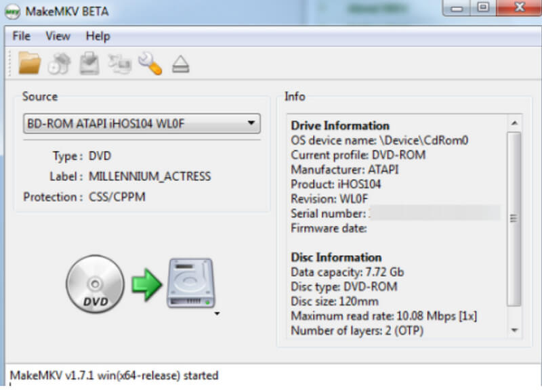The width and height of the screenshot is (542, 392).
Task: Click the Product: iHOS104 line
Action: pos(335,184)
